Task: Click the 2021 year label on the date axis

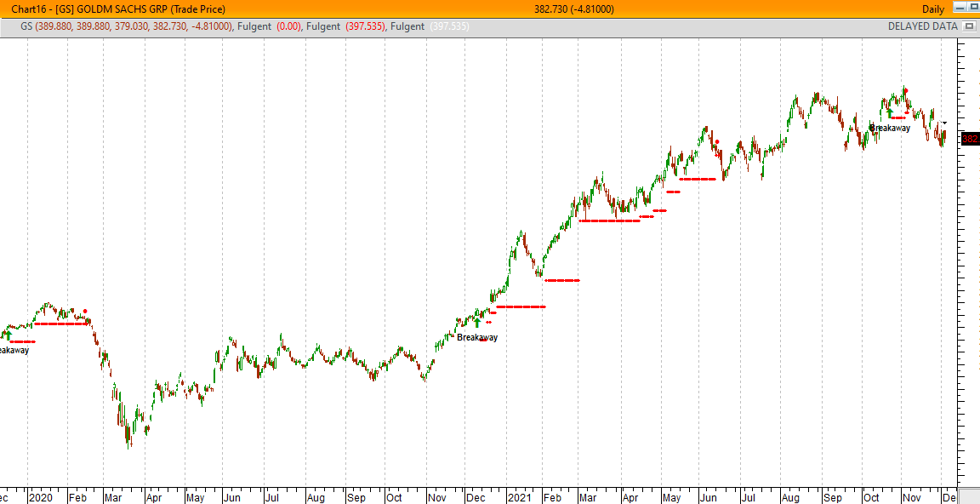Action: (x=520, y=498)
